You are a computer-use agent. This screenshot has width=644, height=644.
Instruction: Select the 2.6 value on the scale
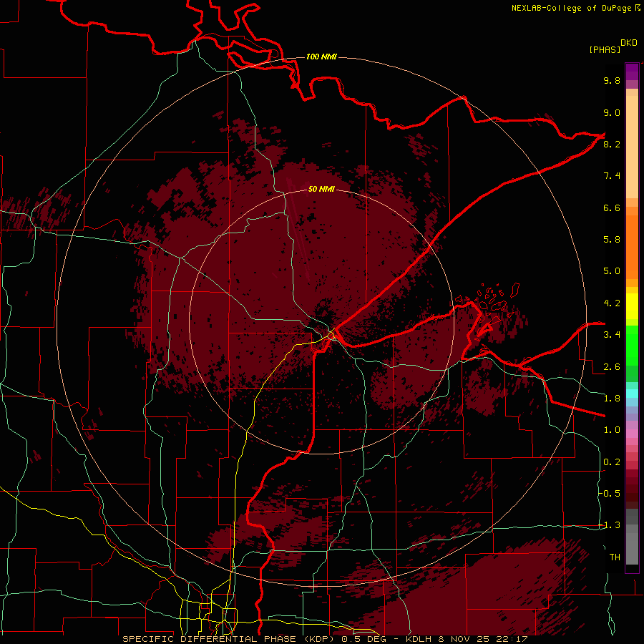click(x=612, y=367)
